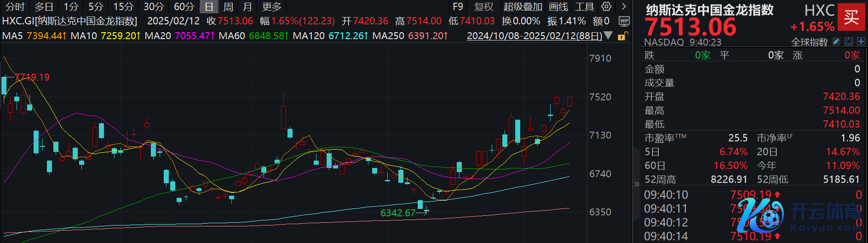Viewport: 868px width, 243px height.
Task: Click the pencil edit note icon
Action: tap(836, 42)
